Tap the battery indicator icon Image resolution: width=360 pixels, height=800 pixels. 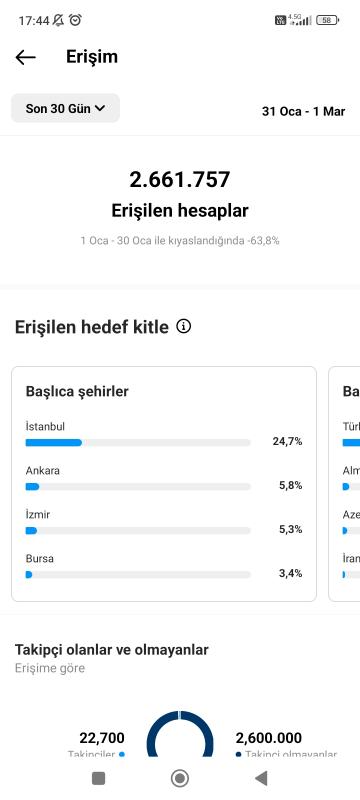(328, 20)
